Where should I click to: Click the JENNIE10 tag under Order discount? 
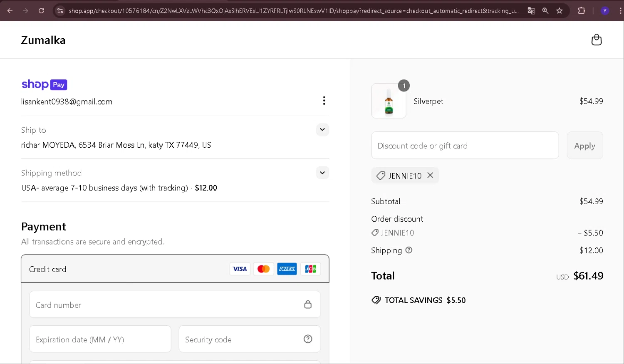pyautogui.click(x=393, y=233)
